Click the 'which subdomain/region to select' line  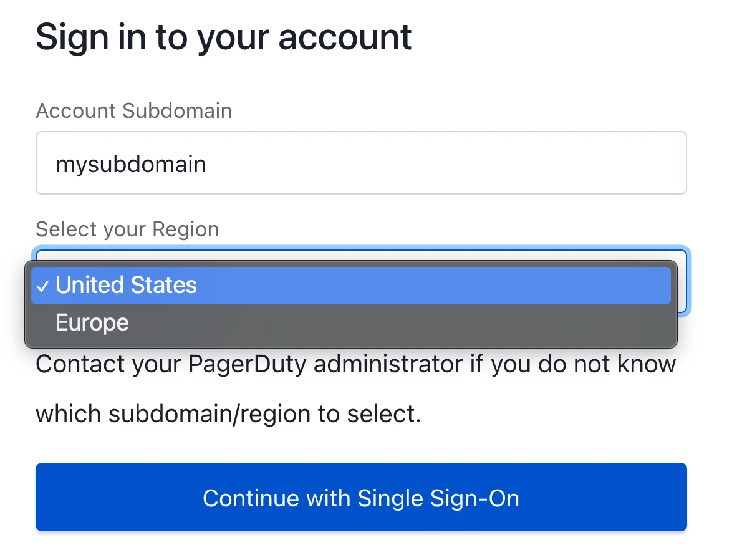[x=228, y=414]
